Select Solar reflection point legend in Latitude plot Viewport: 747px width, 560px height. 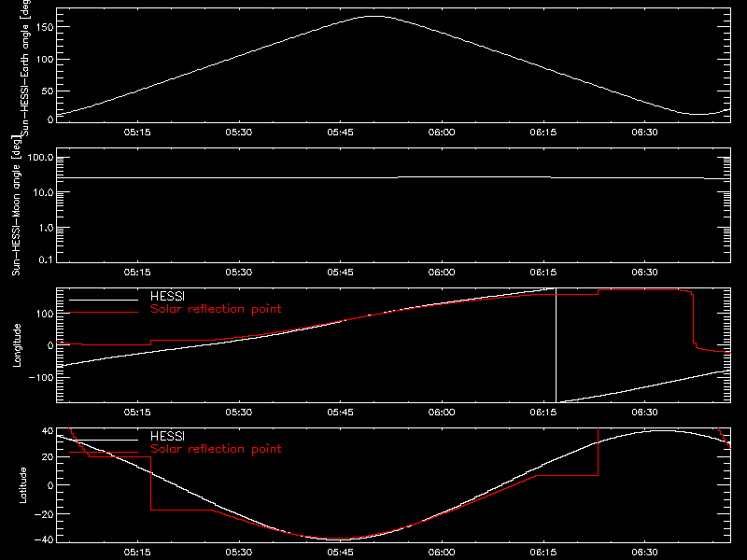pos(216,449)
